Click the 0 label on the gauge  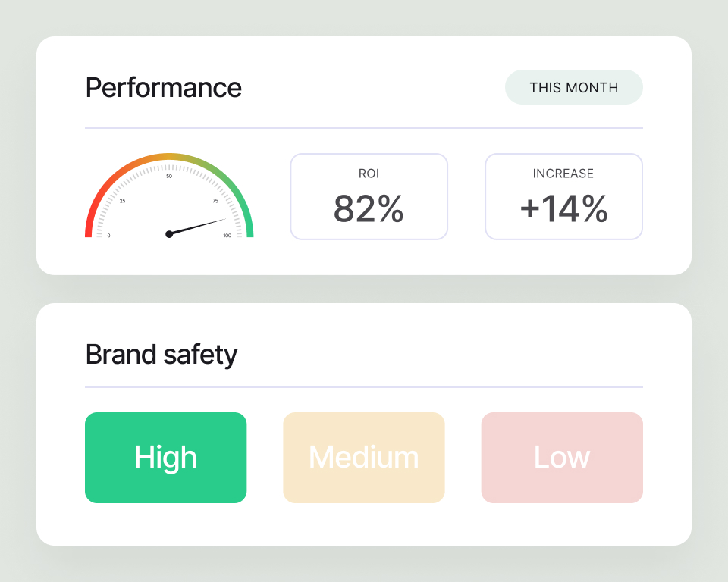pyautogui.click(x=108, y=236)
